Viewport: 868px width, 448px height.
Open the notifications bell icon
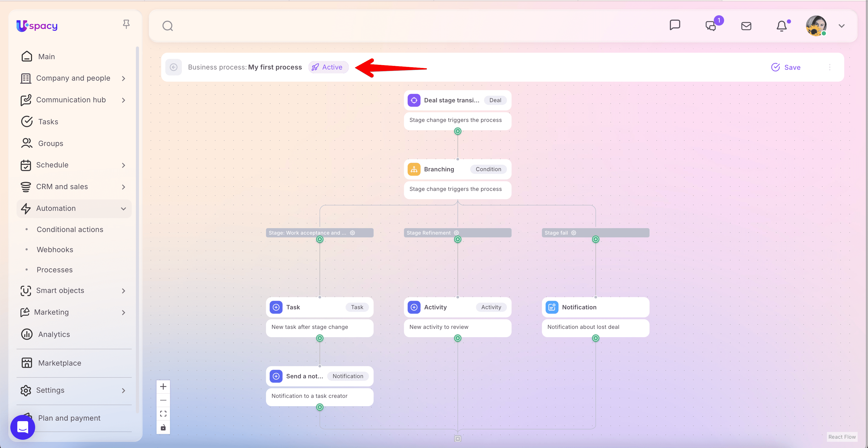[781, 26]
